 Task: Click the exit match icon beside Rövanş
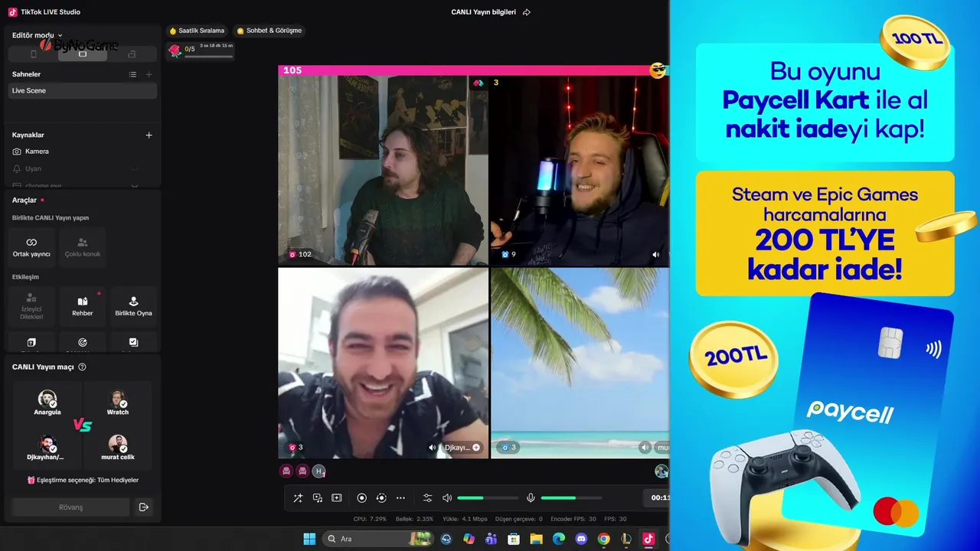(143, 507)
